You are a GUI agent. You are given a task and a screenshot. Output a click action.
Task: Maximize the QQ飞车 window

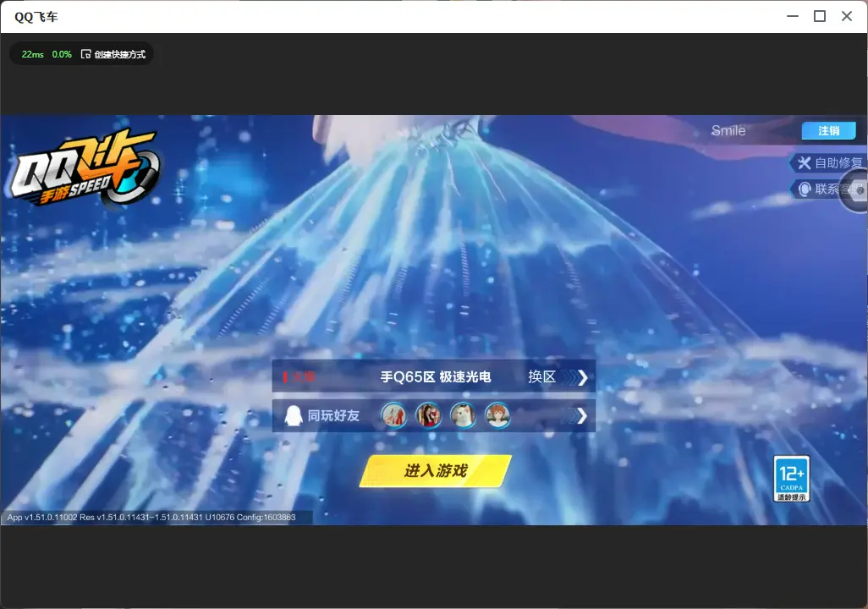(820, 16)
